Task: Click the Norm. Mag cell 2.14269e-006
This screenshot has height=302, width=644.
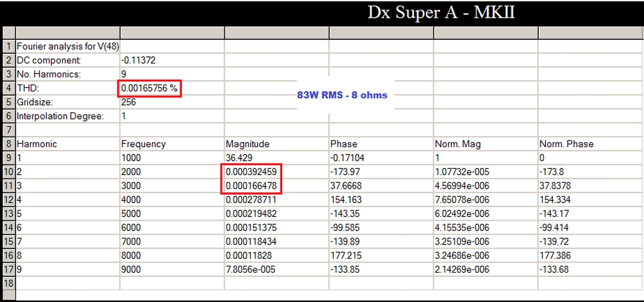Action: tap(486, 269)
